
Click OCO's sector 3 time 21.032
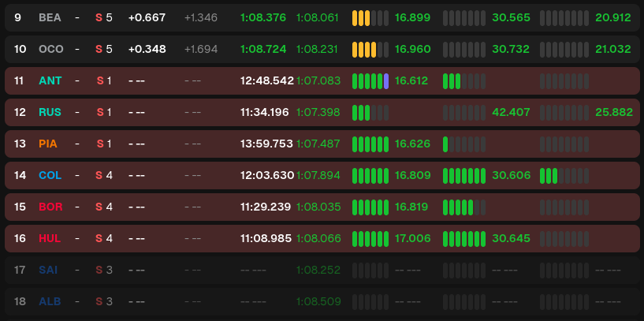[x=613, y=50]
